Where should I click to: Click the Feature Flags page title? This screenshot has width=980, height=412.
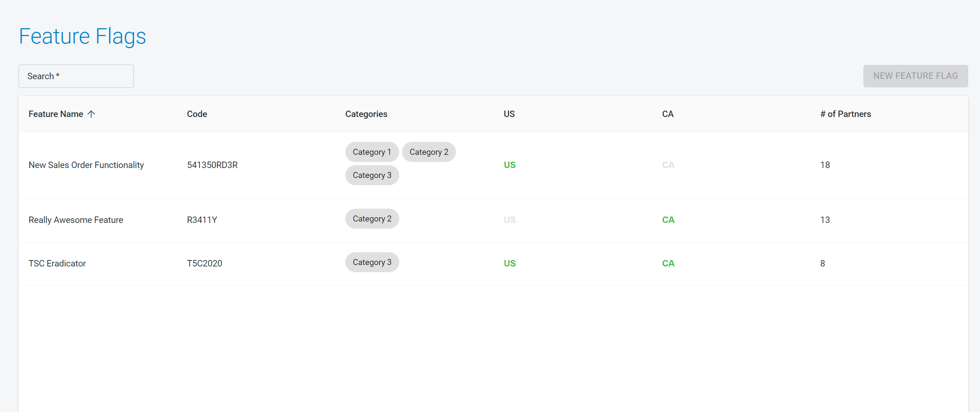[82, 36]
